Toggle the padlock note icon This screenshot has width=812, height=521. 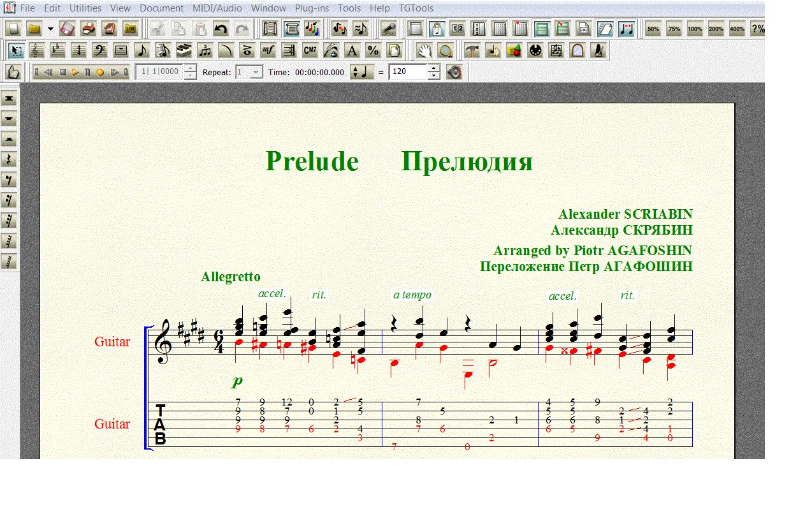pos(437,29)
